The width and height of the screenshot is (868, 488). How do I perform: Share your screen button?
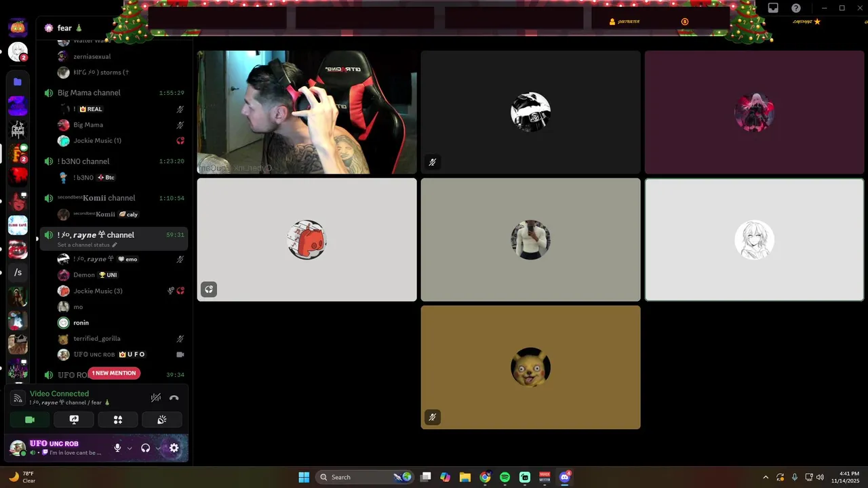(74, 420)
